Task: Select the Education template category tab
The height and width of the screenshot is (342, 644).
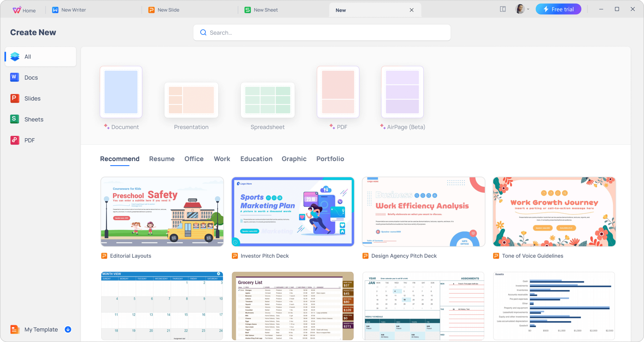Action: (x=256, y=159)
